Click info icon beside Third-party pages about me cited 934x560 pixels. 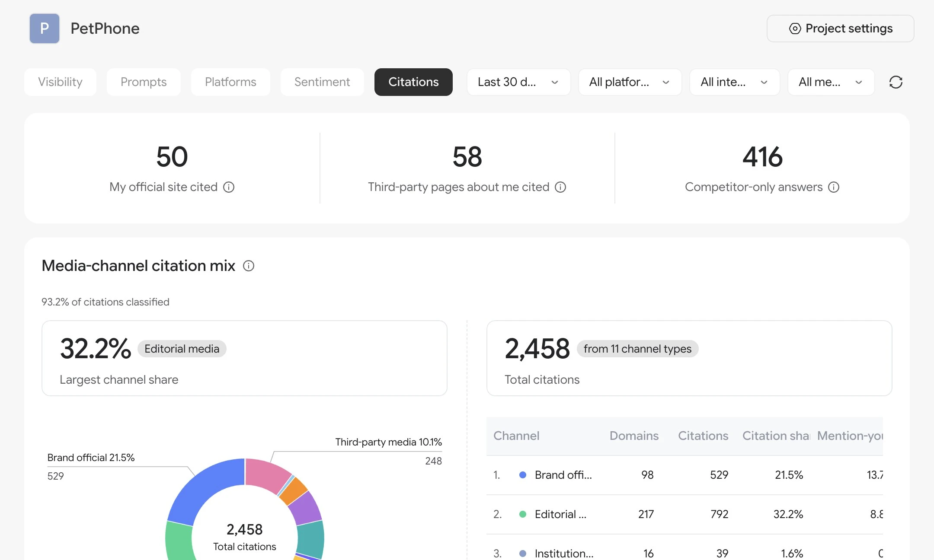pyautogui.click(x=560, y=187)
